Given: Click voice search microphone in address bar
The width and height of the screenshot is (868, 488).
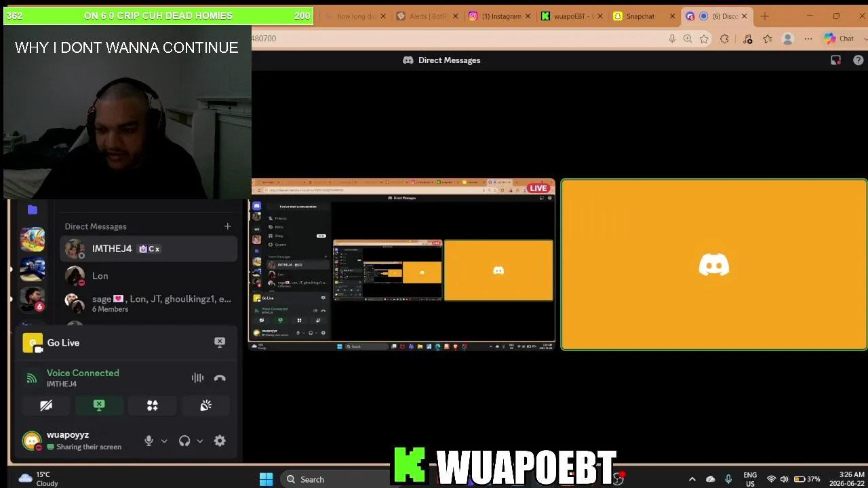Looking at the screenshot, I should [672, 39].
